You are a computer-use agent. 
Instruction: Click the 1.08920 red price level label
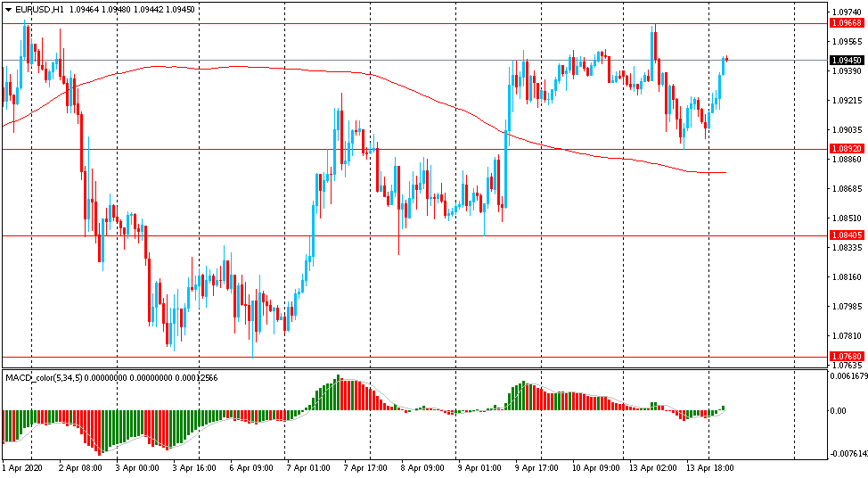[x=847, y=148]
